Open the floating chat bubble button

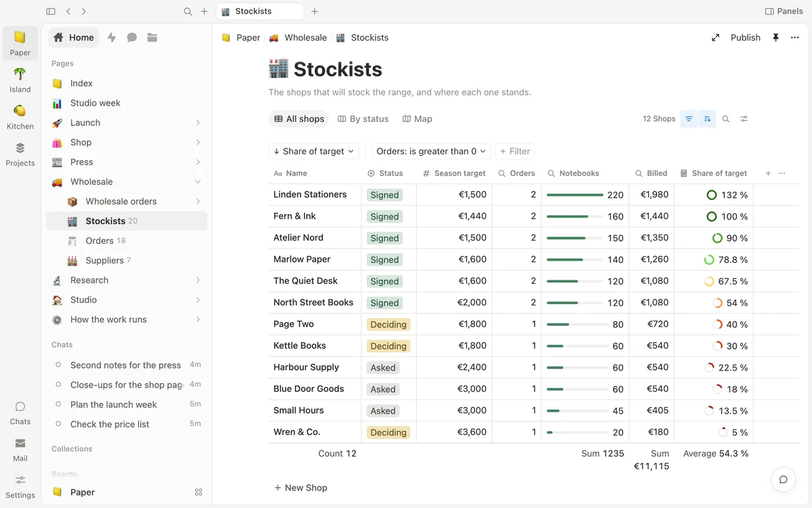tap(783, 480)
